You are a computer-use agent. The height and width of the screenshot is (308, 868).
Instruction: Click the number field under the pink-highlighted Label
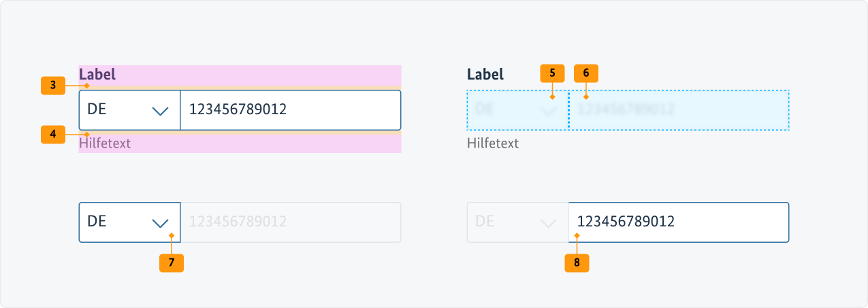click(x=290, y=110)
